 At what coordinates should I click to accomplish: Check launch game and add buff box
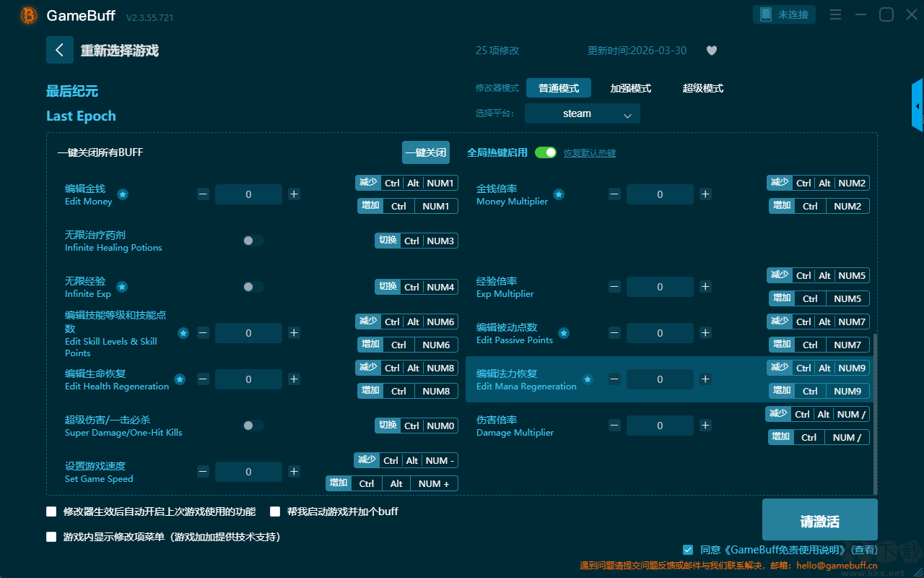(275, 512)
